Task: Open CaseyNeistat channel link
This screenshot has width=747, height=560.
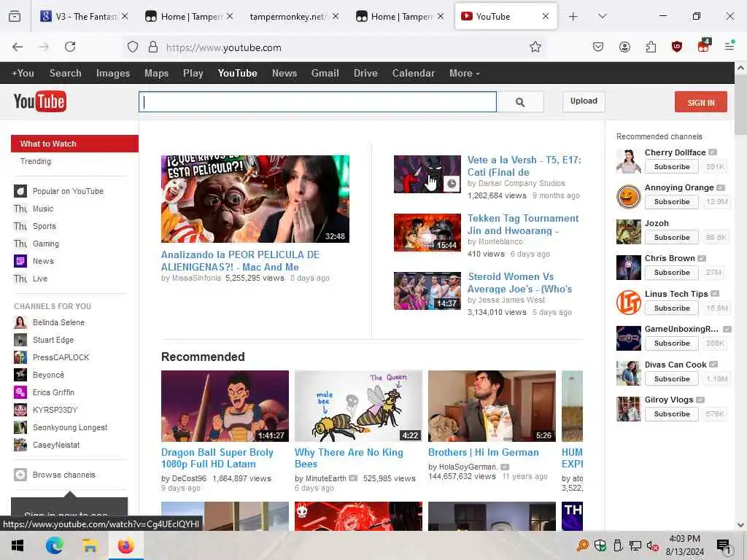Action: [55, 445]
